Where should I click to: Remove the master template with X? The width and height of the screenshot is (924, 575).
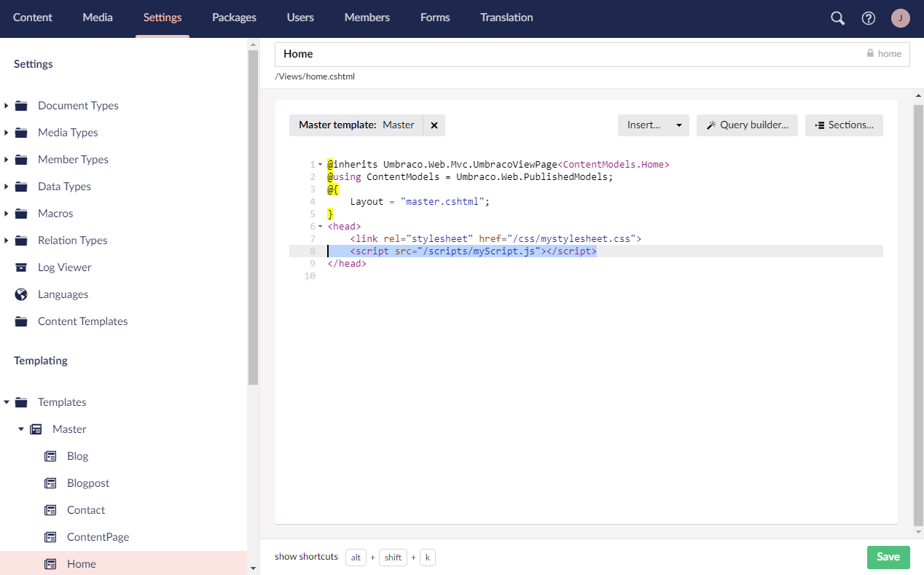tap(434, 125)
